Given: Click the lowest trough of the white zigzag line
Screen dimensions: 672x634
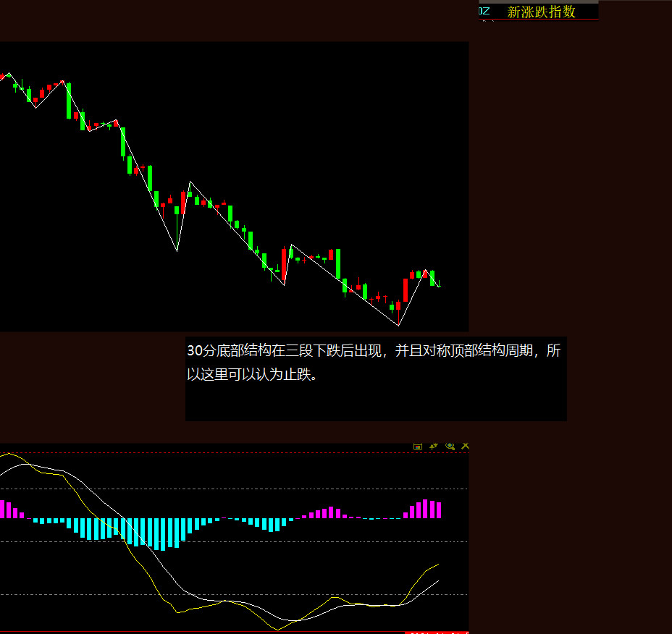Looking at the screenshot, I should 398,325.
